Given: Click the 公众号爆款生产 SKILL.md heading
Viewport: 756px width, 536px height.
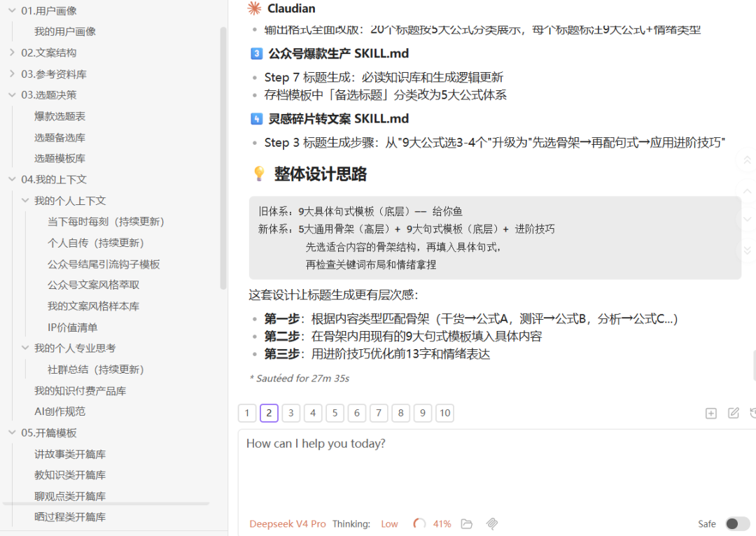Looking at the screenshot, I should [339, 53].
